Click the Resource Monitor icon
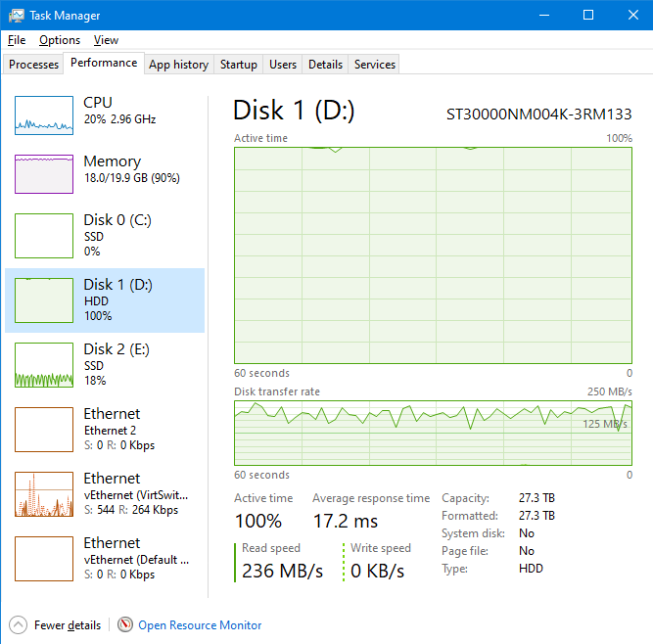This screenshot has width=653, height=644. 125,624
